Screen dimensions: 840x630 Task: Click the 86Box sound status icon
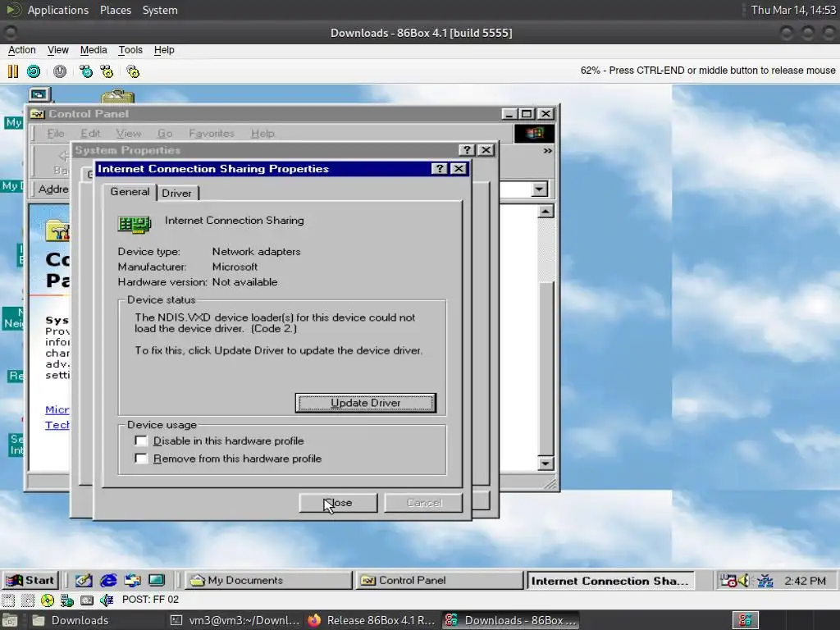(107, 600)
